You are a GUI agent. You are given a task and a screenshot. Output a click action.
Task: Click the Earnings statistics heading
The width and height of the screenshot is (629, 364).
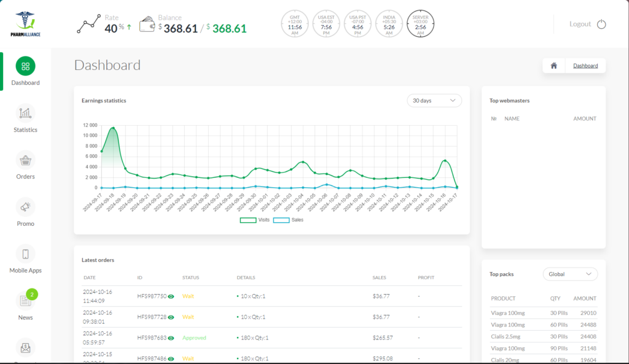click(x=104, y=101)
